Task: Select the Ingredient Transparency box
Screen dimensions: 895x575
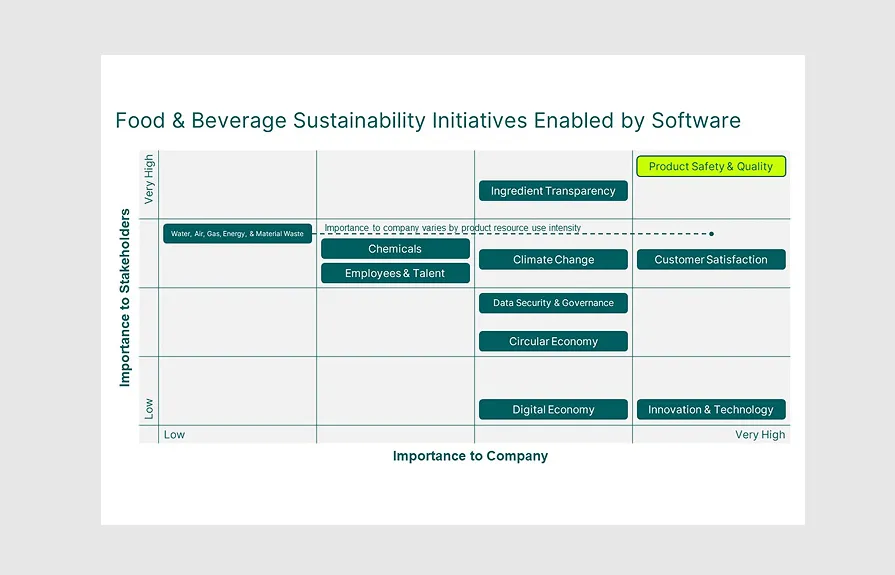Action: coord(553,191)
